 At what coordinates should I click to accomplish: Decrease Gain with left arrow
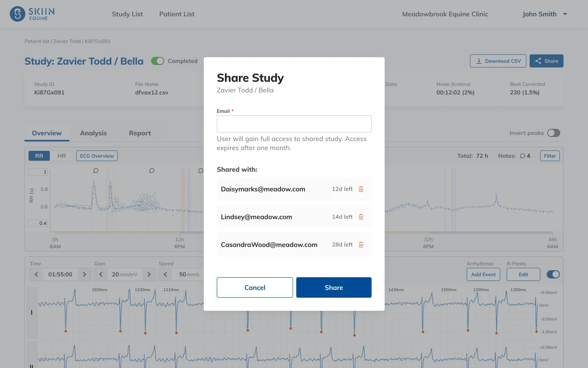click(x=101, y=274)
